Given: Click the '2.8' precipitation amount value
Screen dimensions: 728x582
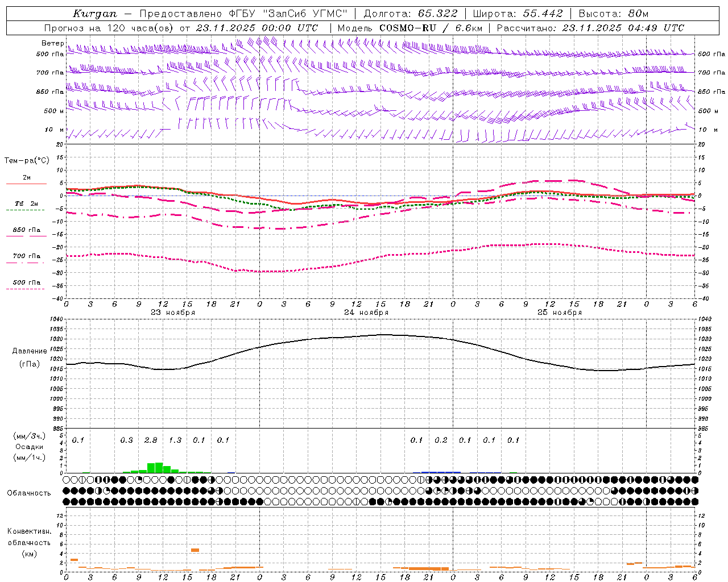Looking at the screenshot, I should (151, 440).
